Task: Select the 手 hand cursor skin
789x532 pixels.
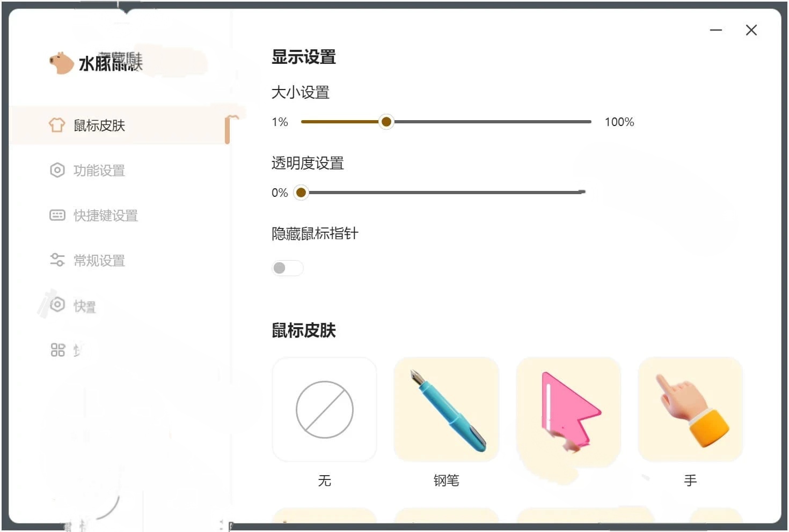Action: click(x=690, y=409)
